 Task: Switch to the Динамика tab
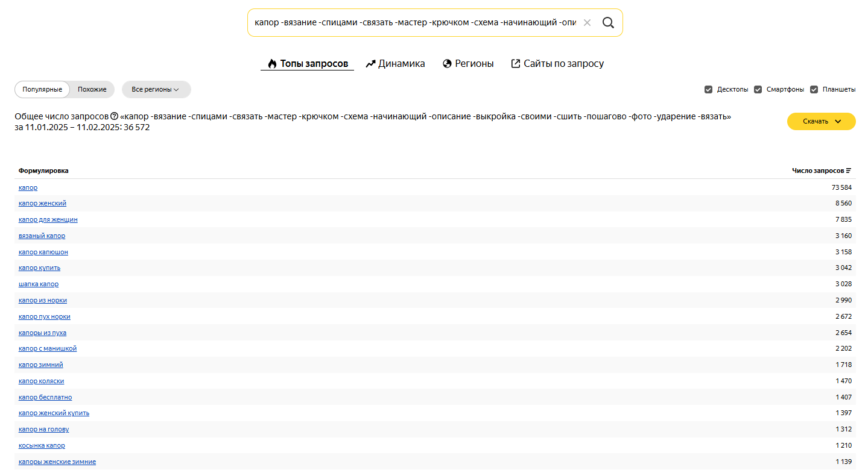(x=395, y=63)
